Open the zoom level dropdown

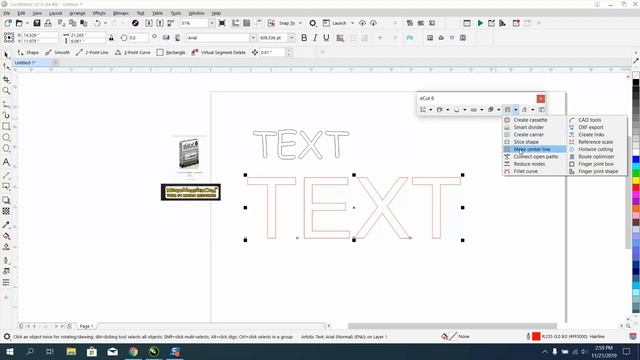click(211, 23)
